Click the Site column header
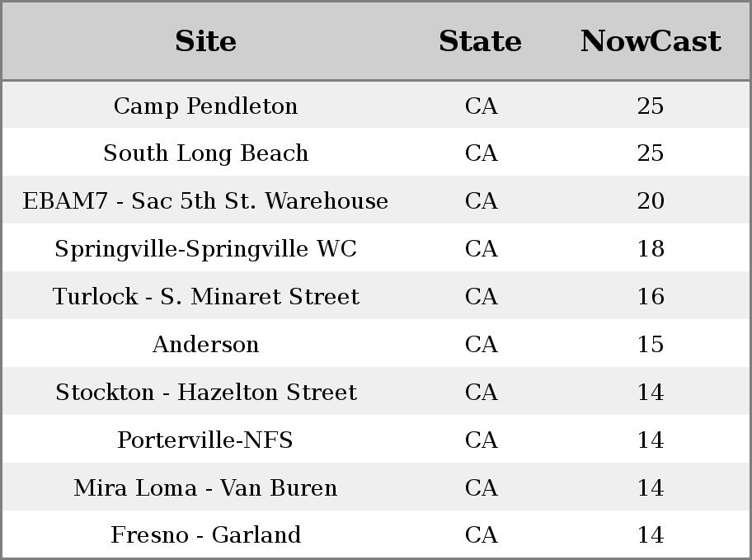Viewport: 752px width, 560px height. click(x=205, y=41)
